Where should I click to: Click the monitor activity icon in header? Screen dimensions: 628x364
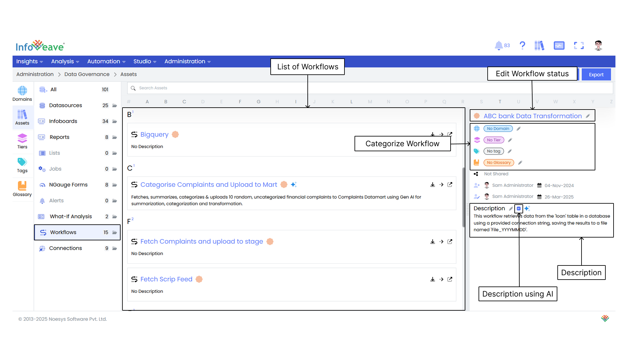coord(559,45)
